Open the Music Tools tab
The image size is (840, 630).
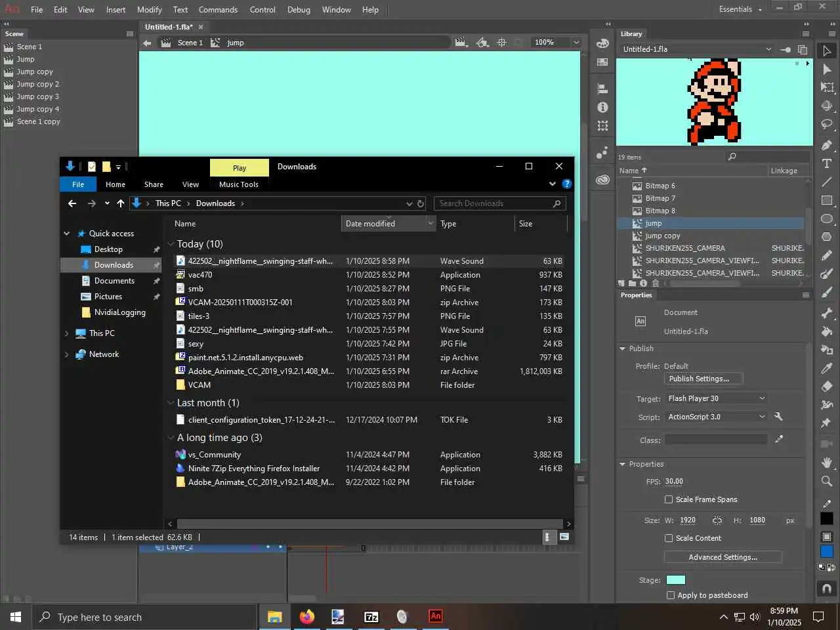[239, 184]
